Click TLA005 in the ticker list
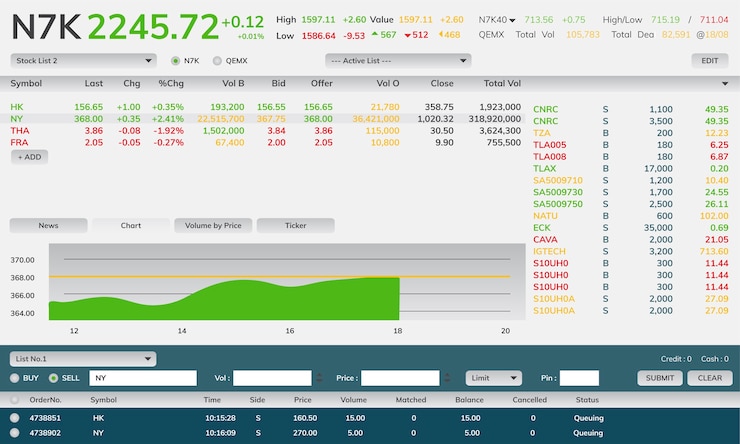 pos(550,145)
